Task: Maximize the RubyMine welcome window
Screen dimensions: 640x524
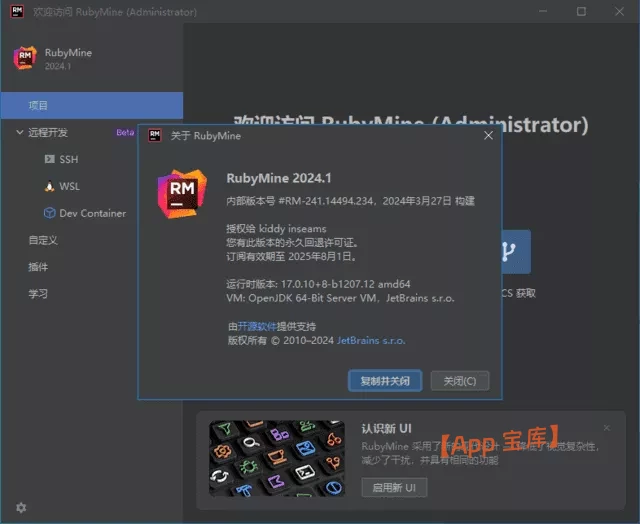Action: coord(581,11)
